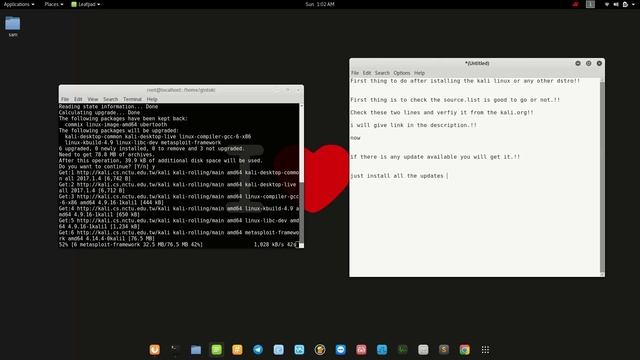This screenshot has width=640, height=360.
Task: Click the terminal window's vertical scrollbar
Action: 301,175
